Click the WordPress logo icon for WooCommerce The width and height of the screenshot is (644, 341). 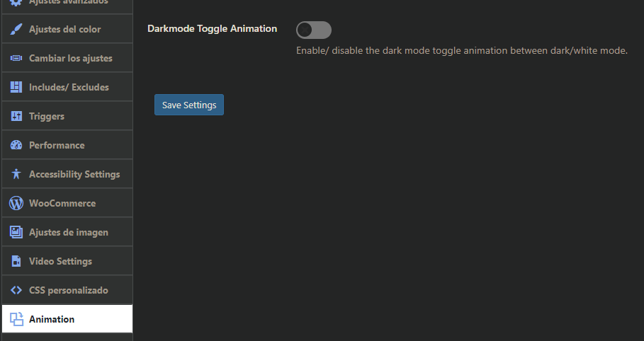[16, 203]
